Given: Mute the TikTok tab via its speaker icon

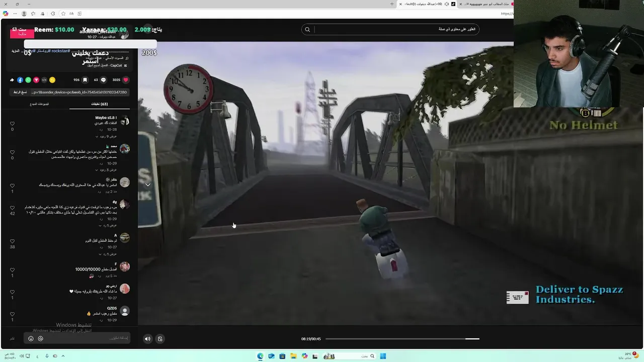Looking at the screenshot, I should [447, 4].
